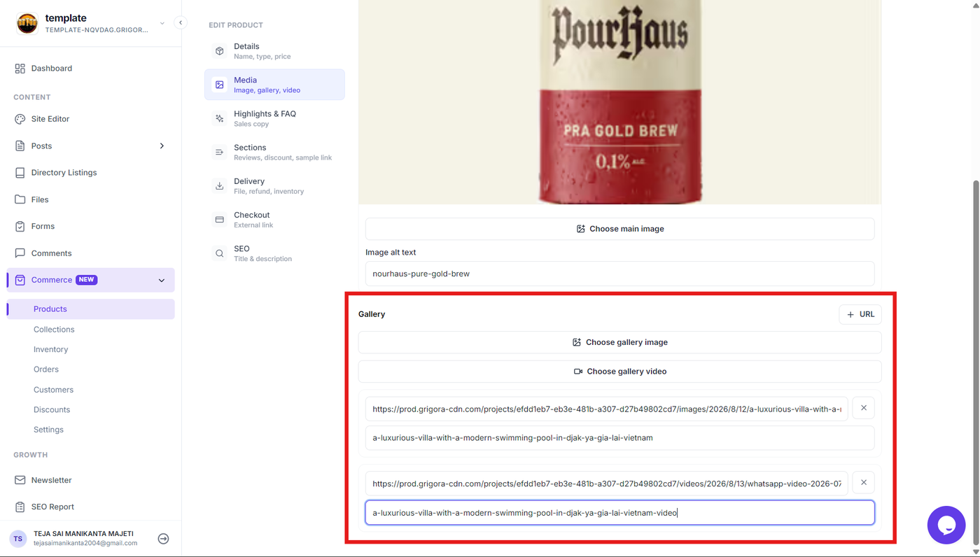Remove the whatsapp-video gallery item
Screen dimensions: 980x557
coord(864,483)
